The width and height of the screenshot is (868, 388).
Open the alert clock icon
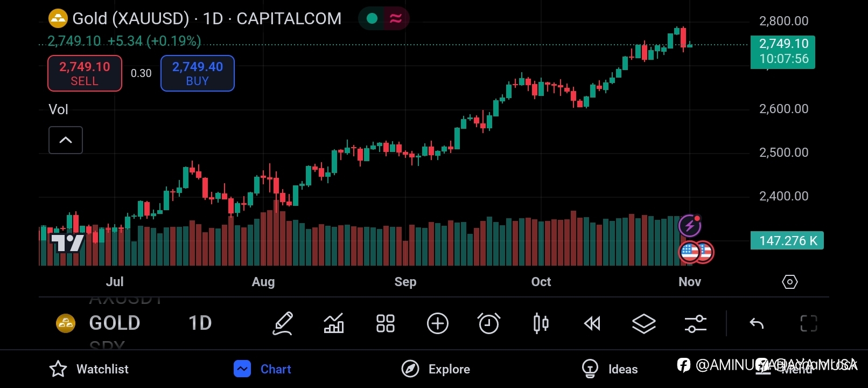click(x=489, y=323)
